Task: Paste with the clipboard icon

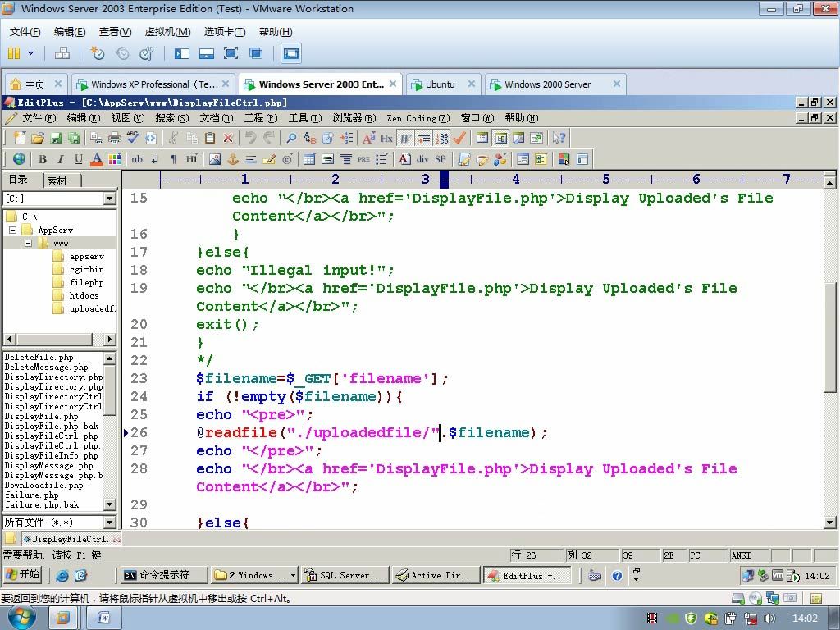Action: point(210,138)
